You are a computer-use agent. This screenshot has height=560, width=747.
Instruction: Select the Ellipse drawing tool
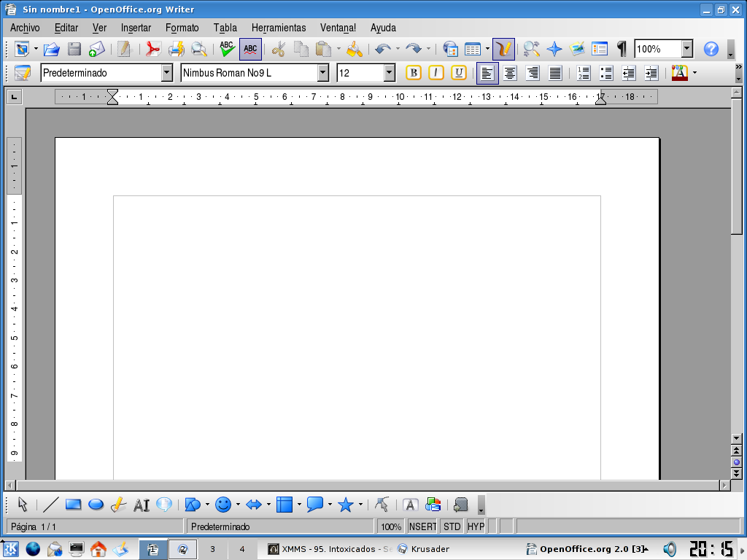[x=96, y=505]
